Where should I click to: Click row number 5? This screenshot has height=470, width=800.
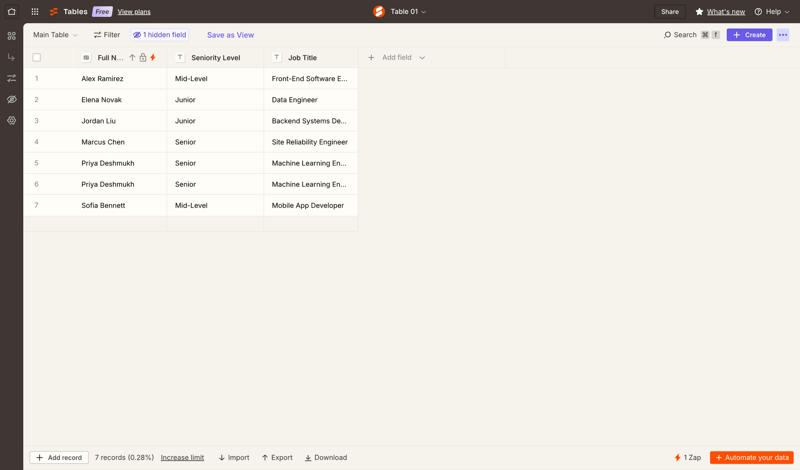point(36,163)
